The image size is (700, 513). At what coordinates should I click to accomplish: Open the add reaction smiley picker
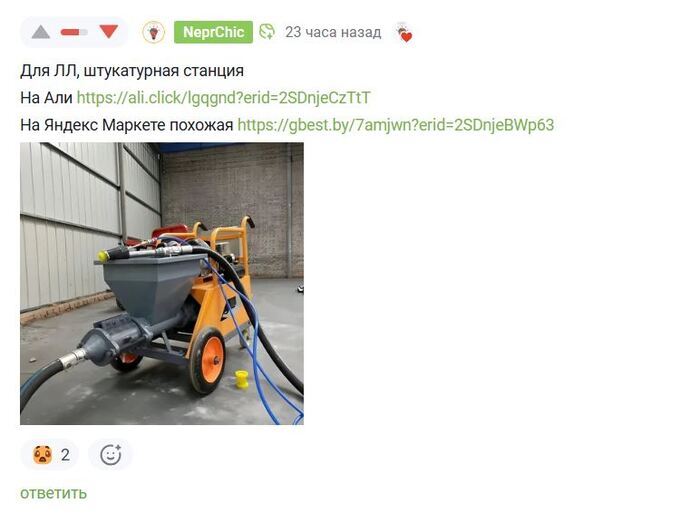click(111, 455)
